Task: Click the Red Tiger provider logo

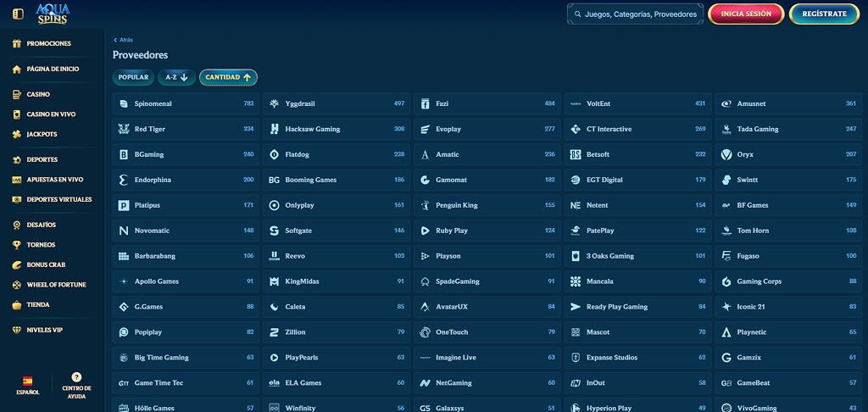Action: pos(124,130)
